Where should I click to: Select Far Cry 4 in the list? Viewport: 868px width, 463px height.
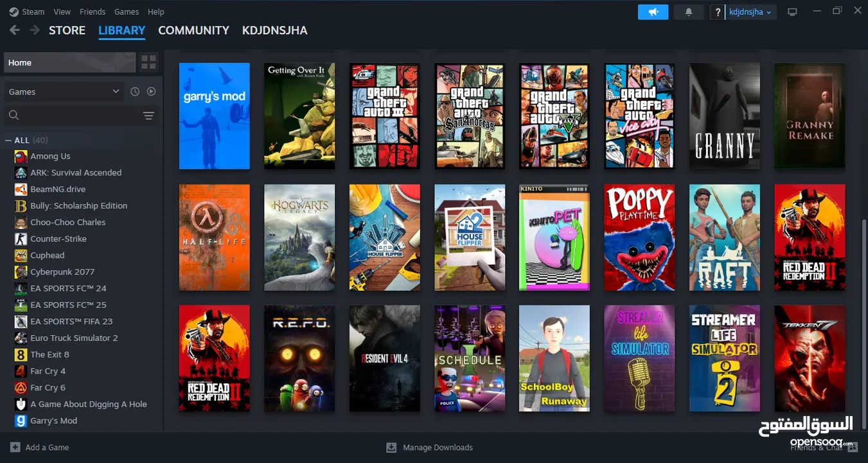[48, 371]
